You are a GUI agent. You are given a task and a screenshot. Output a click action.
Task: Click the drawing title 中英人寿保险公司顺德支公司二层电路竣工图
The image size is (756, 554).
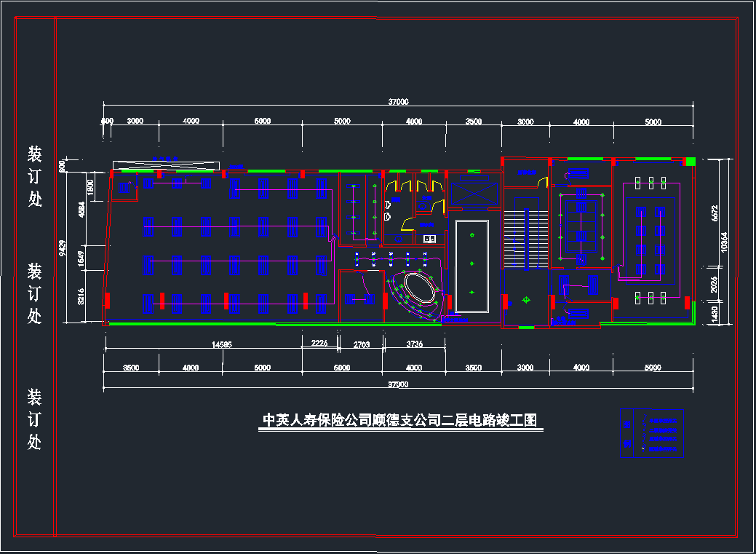click(400, 421)
